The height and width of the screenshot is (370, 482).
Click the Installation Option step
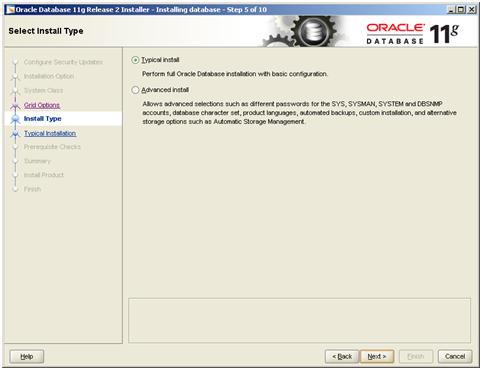pos(49,76)
